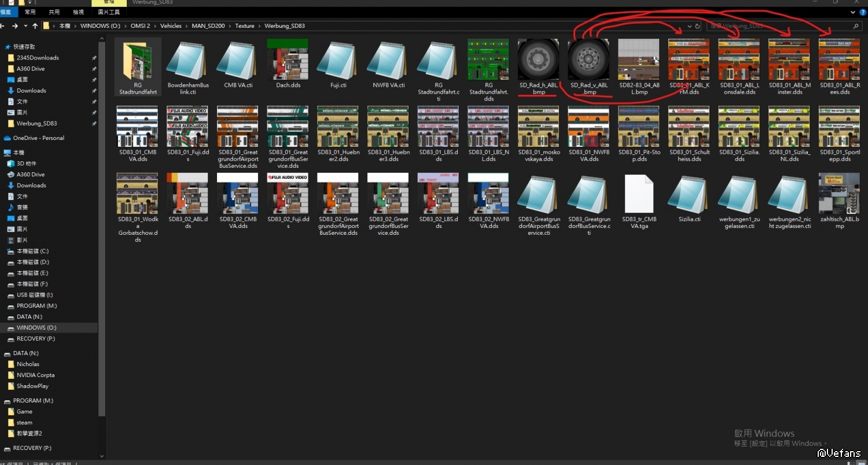
Task: Select the SD_Rad_v_ABL.bmp wheel image
Action: click(589, 60)
